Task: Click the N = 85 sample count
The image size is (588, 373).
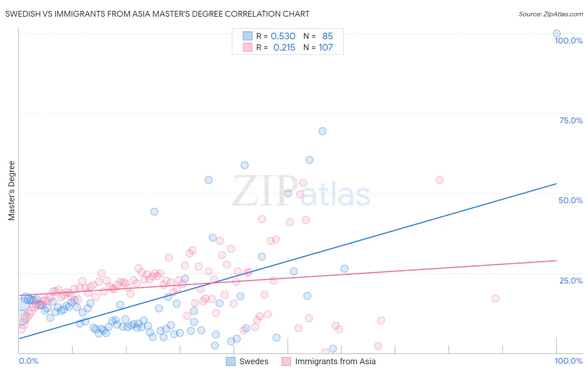Action: click(318, 36)
